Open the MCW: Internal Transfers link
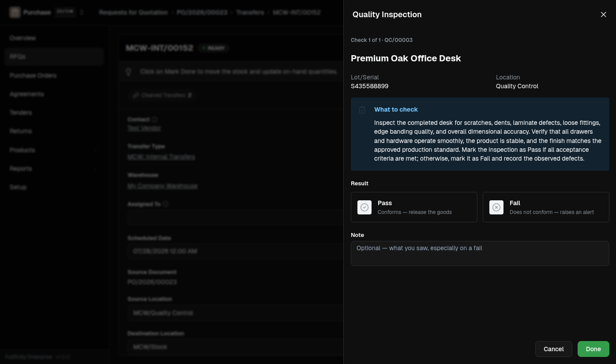 (161, 157)
